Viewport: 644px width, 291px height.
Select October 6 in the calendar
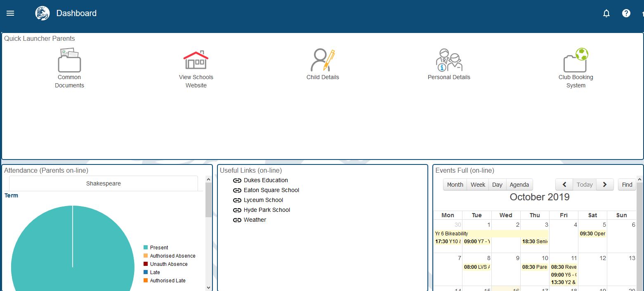click(x=634, y=225)
